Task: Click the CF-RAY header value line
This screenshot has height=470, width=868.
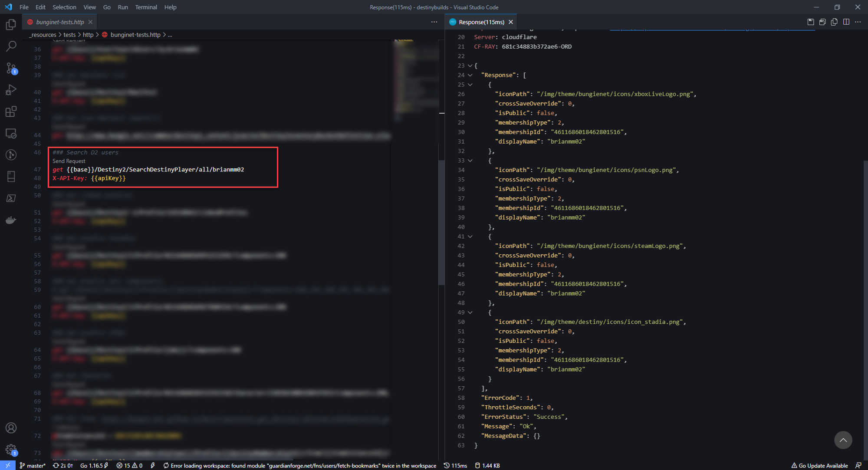Action: coord(523,46)
